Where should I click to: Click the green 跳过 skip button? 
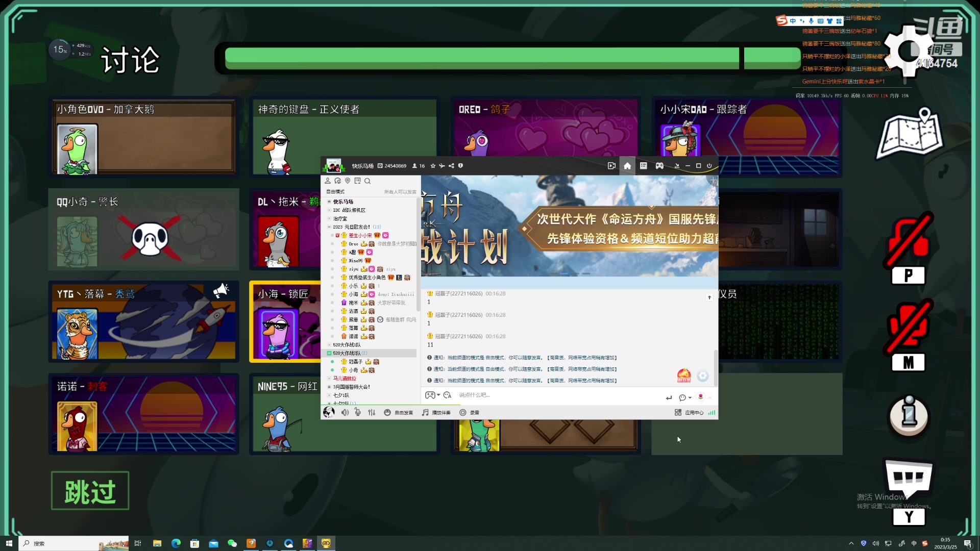pyautogui.click(x=90, y=491)
